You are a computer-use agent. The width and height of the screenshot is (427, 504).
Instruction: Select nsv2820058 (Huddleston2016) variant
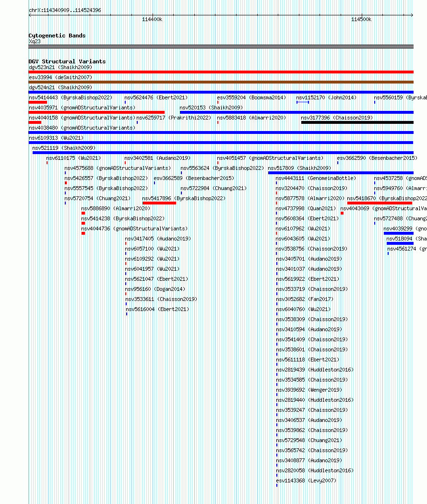315,470
